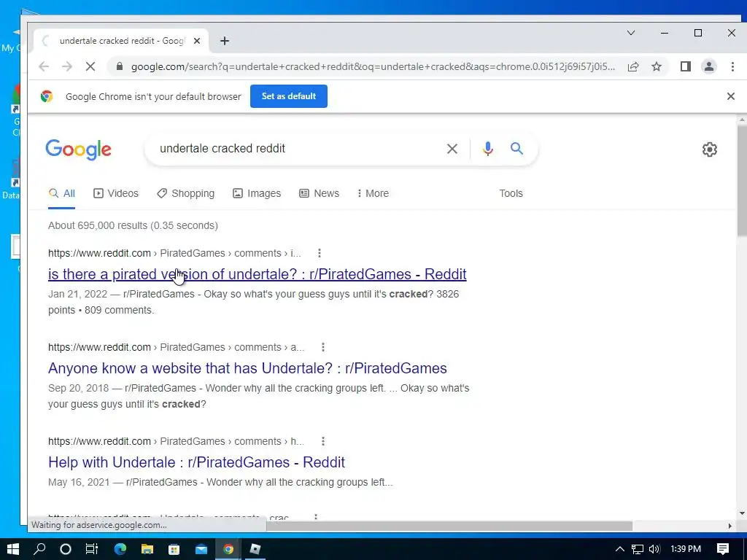Click the first result's reddit.com breadcrumb URL

point(174,253)
